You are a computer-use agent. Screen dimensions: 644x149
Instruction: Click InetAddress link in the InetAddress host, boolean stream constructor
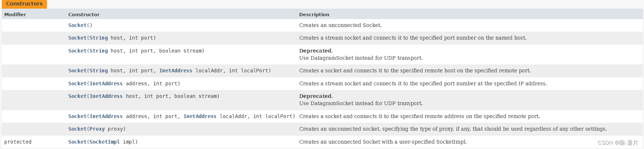click(106, 96)
